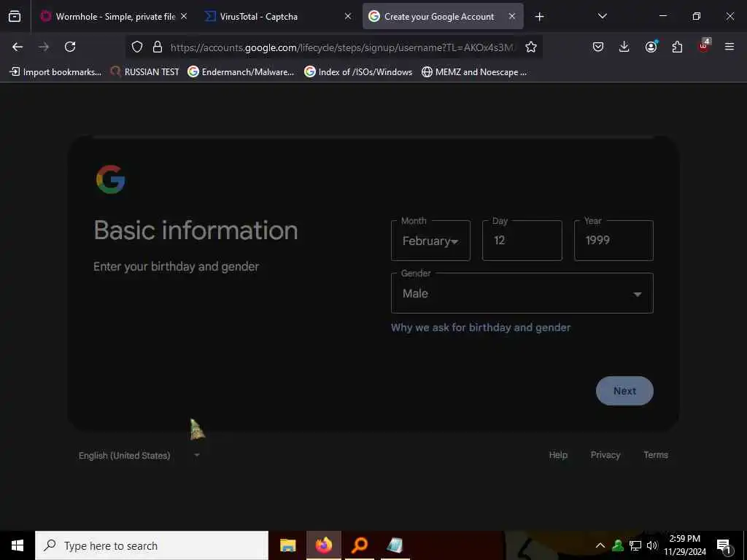Open the Firefox application menu

tap(729, 47)
